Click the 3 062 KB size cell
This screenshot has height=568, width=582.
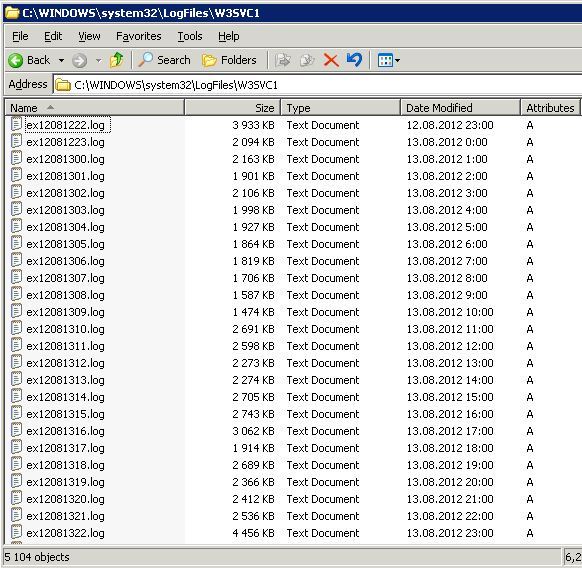pos(253,431)
